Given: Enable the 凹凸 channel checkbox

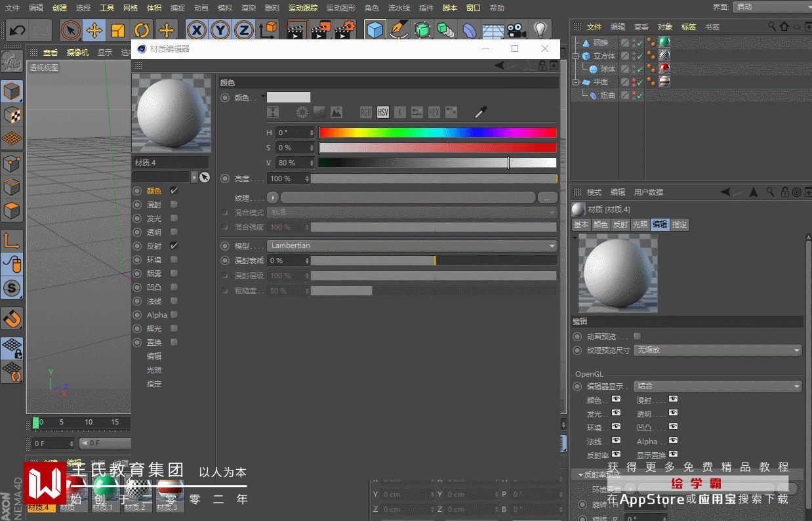Looking at the screenshot, I should [x=174, y=287].
